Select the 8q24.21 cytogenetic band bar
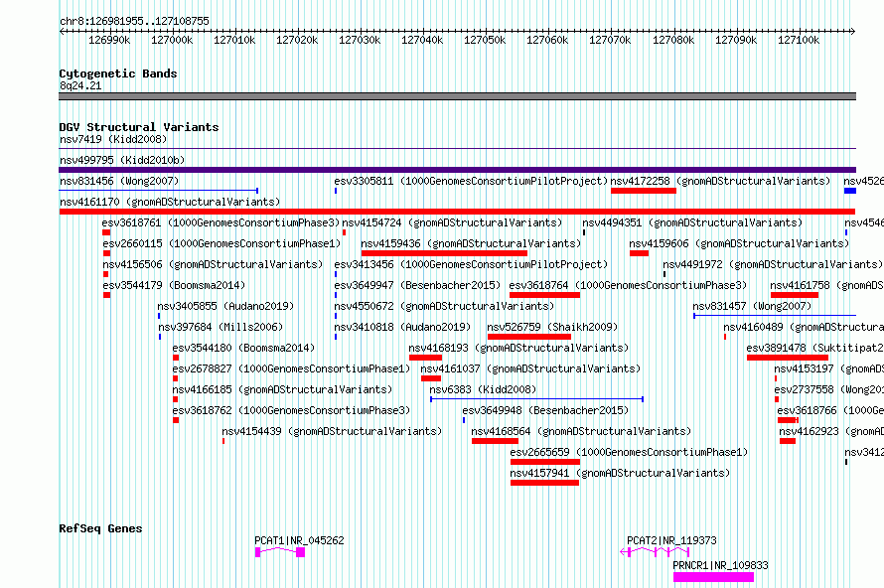 click(x=457, y=96)
